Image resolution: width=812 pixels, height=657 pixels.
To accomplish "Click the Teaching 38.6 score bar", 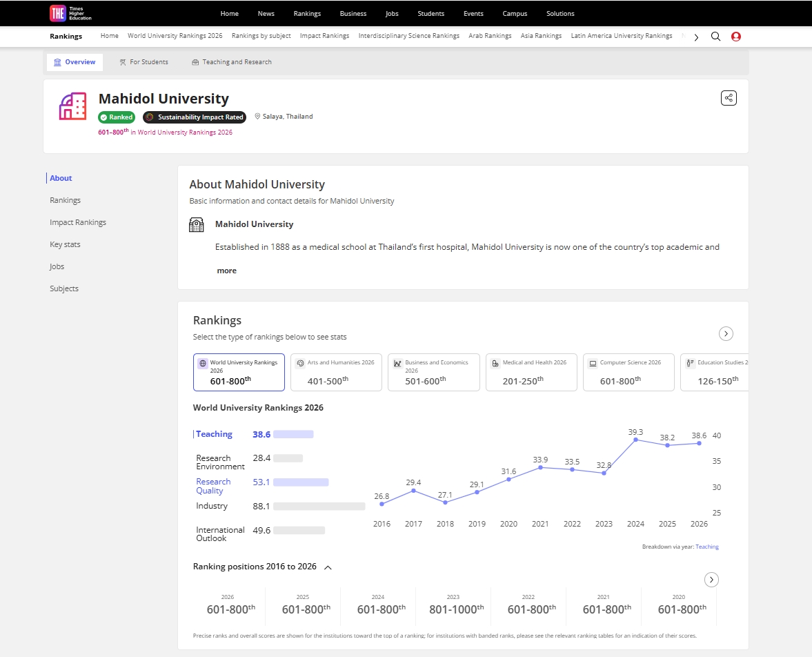I will (x=293, y=434).
